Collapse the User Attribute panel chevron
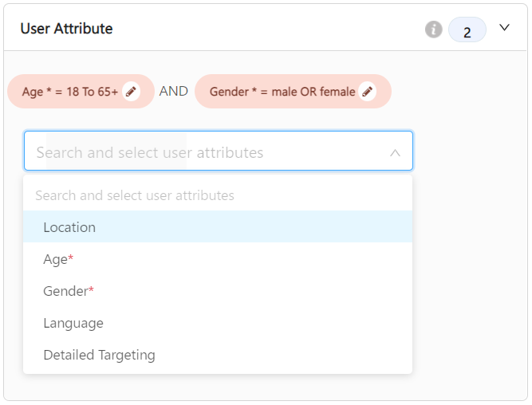Image resolution: width=532 pixels, height=405 pixels. (x=504, y=27)
